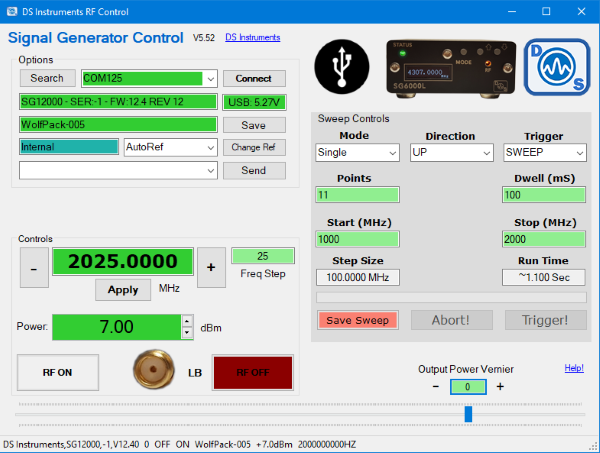The width and height of the screenshot is (600, 453).
Task: Increase frequency with the plus button
Action: (x=211, y=267)
